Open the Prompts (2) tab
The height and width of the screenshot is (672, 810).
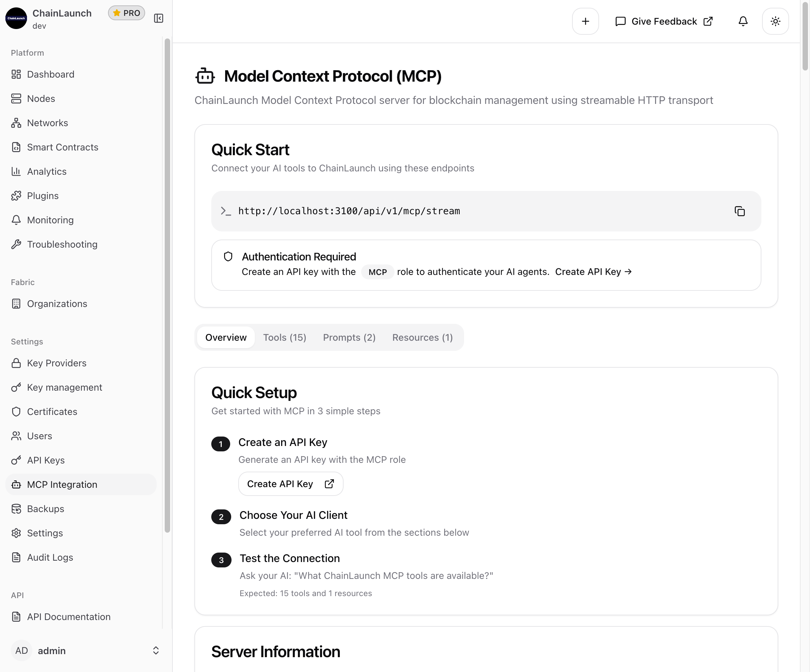349,337
